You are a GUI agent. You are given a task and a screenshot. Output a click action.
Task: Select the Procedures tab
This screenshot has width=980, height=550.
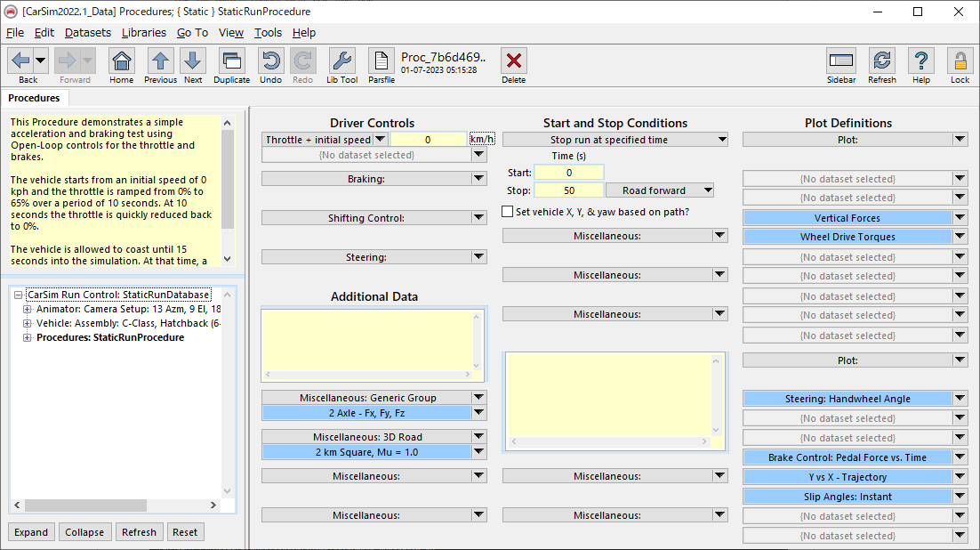(35, 98)
